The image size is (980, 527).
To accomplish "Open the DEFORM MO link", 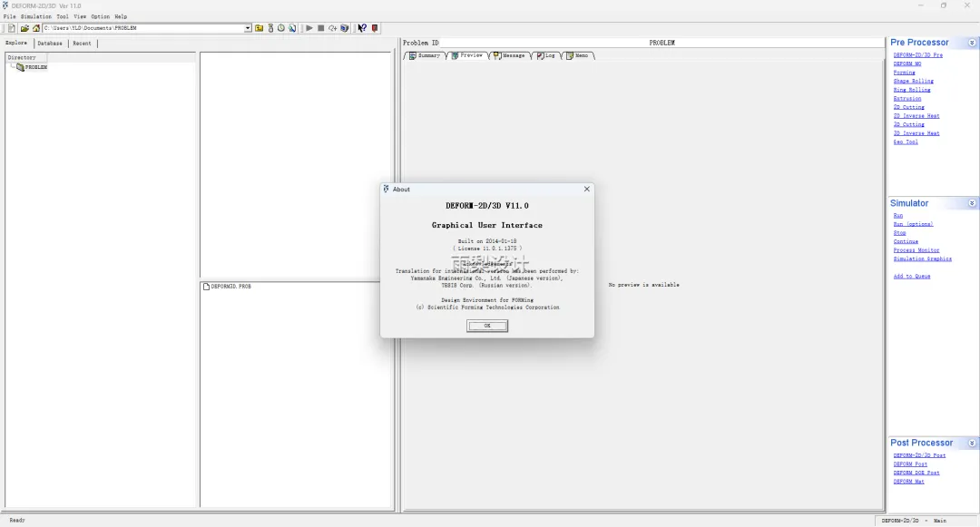I will (906, 63).
